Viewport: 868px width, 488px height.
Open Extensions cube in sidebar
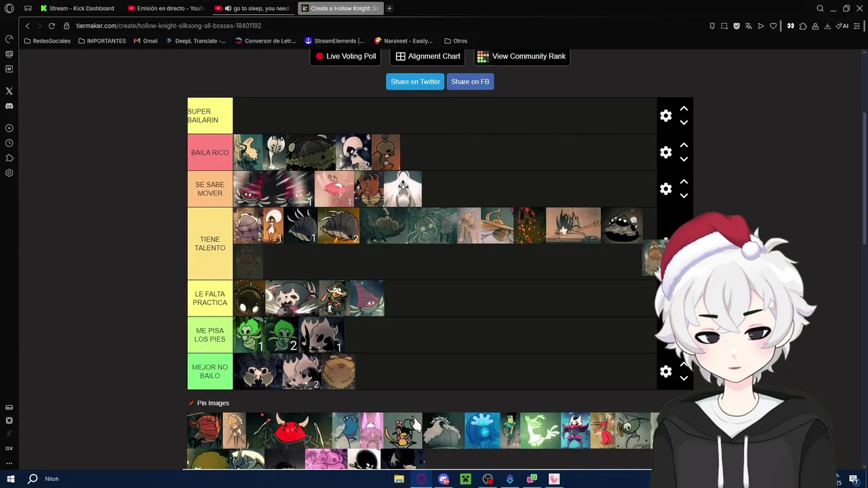9,158
